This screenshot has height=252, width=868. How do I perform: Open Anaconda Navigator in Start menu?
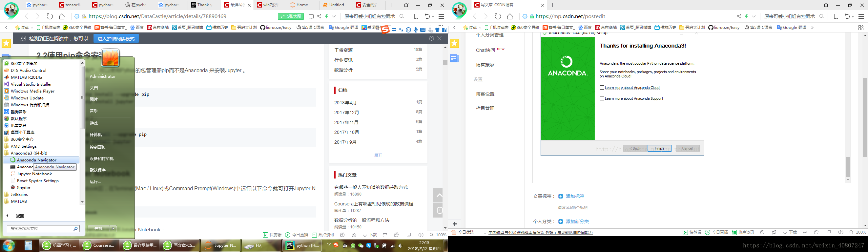41,160
